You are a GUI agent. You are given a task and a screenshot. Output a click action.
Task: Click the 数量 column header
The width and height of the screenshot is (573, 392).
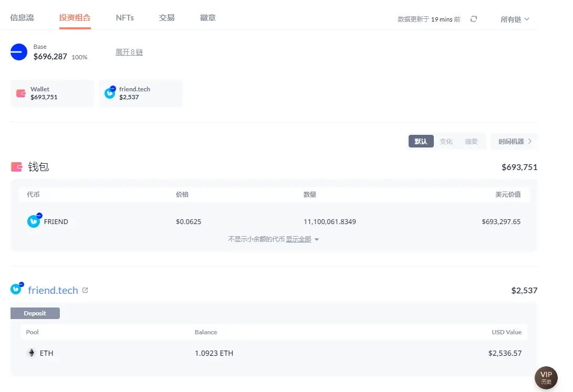click(309, 195)
